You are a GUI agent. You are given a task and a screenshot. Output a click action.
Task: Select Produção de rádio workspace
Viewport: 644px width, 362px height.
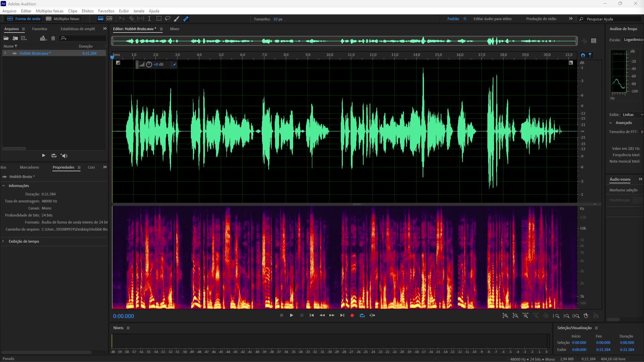click(541, 19)
